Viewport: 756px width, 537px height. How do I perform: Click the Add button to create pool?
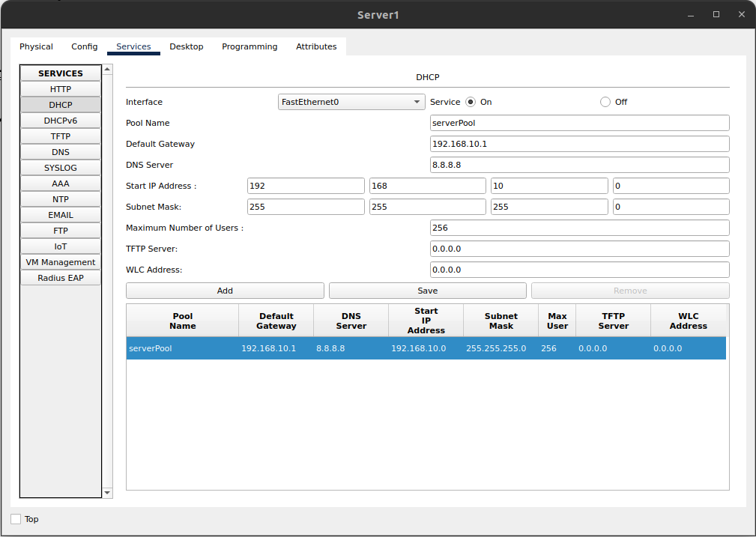click(225, 291)
